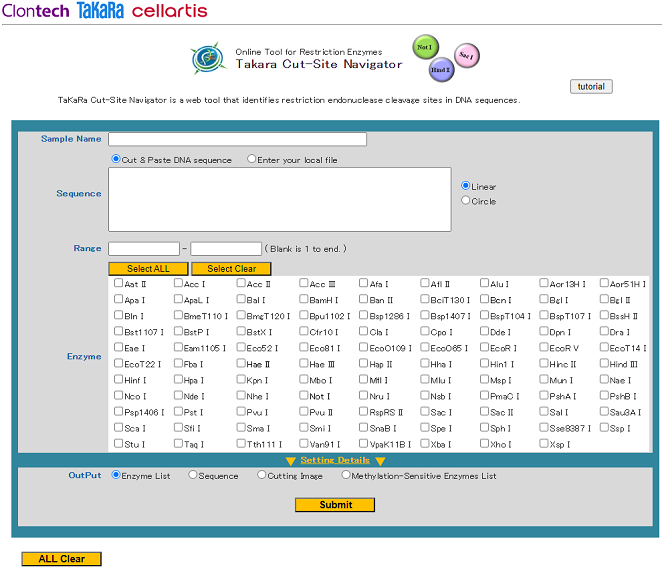Select Methylation-Sensitive Enzymes List output

(346, 475)
